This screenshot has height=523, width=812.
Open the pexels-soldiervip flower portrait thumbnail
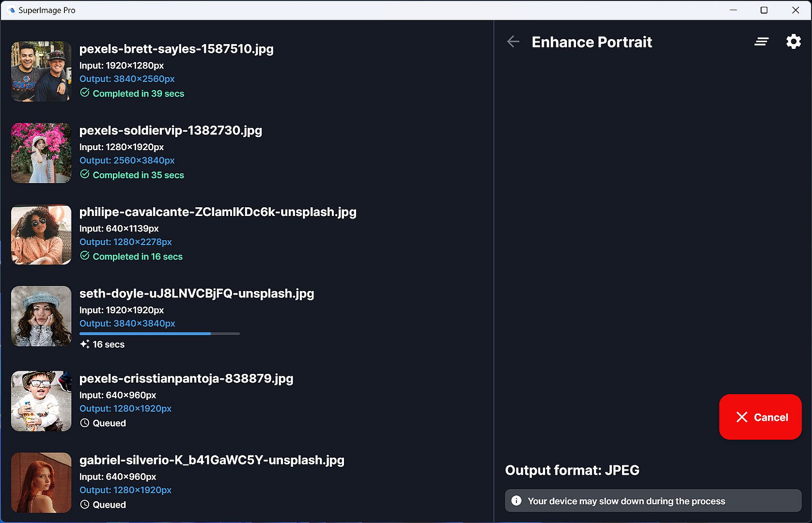[x=41, y=153]
